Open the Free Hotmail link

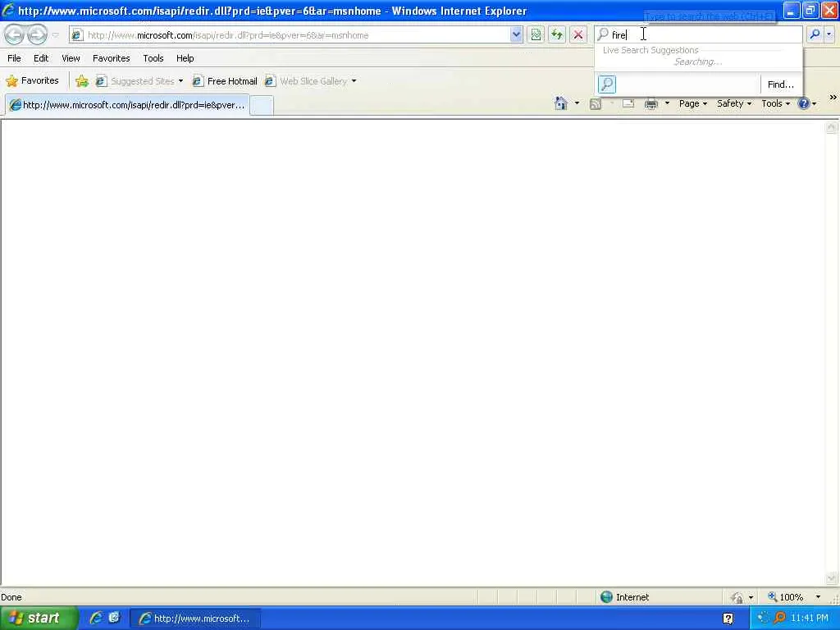pos(225,81)
